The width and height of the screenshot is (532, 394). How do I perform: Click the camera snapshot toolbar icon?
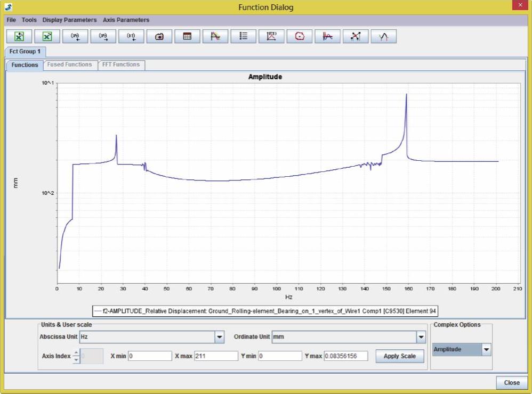(159, 36)
